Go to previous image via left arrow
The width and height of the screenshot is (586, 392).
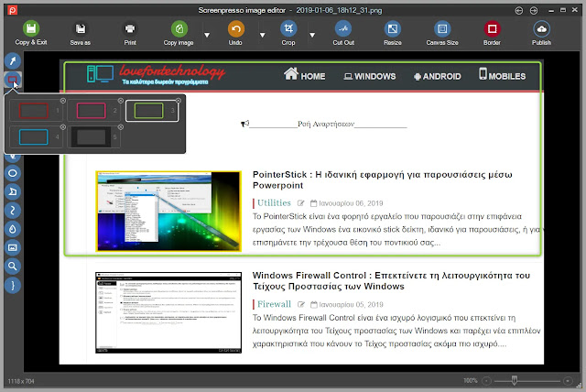(x=519, y=10)
